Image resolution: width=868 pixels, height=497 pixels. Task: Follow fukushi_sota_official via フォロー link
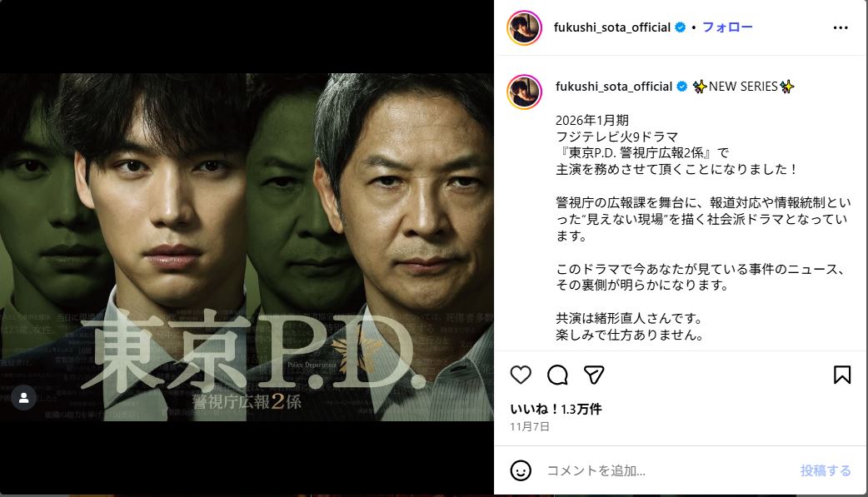pos(727,27)
